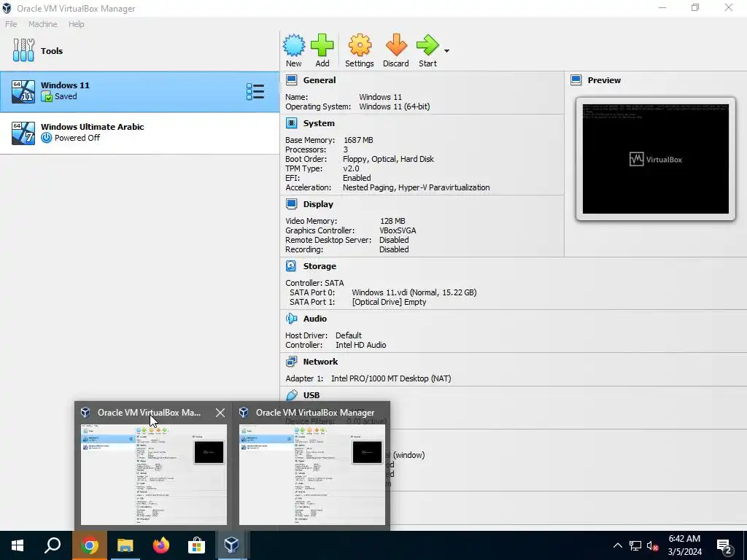This screenshot has height=560, width=747.
Task: Click the Storage disk icon
Action: [x=291, y=265]
